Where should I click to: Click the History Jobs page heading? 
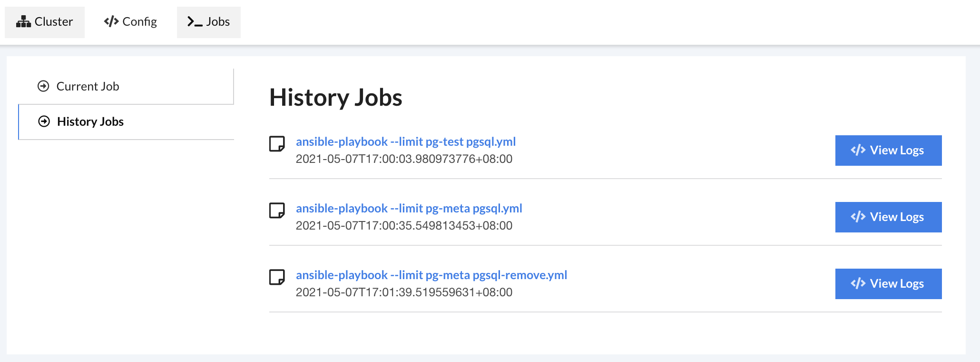336,98
